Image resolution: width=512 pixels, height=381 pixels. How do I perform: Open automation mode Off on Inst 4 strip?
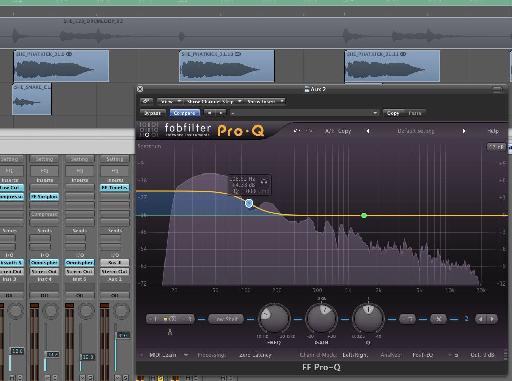(x=44, y=295)
